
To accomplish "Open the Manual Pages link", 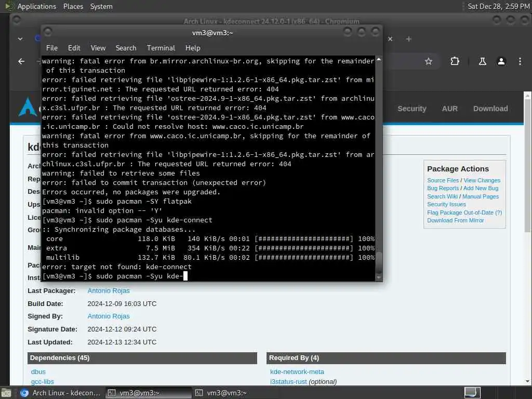I will [481, 196].
